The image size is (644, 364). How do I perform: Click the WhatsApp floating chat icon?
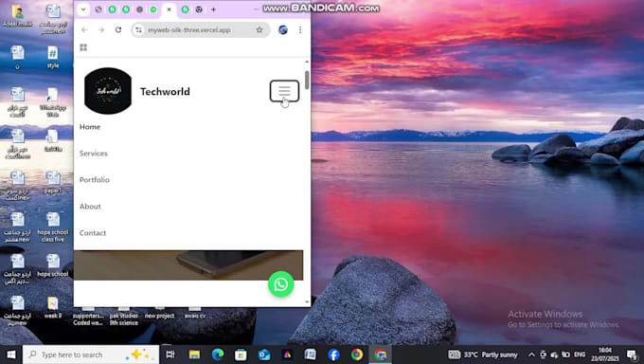[x=281, y=284]
